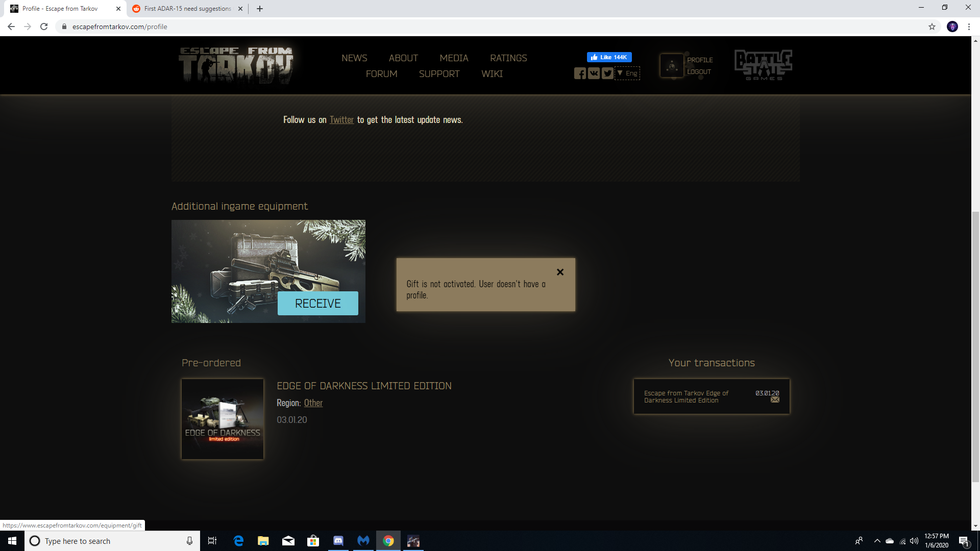Click the ingame equipment gift image
Image resolution: width=980 pixels, height=551 pixels.
coord(268,271)
